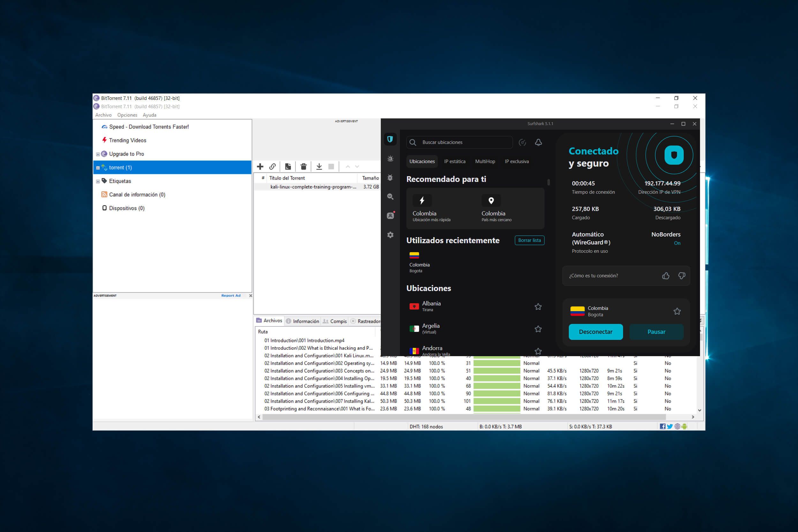Select Trending Videos in sidebar
This screenshot has width=798, height=532.
127,140
